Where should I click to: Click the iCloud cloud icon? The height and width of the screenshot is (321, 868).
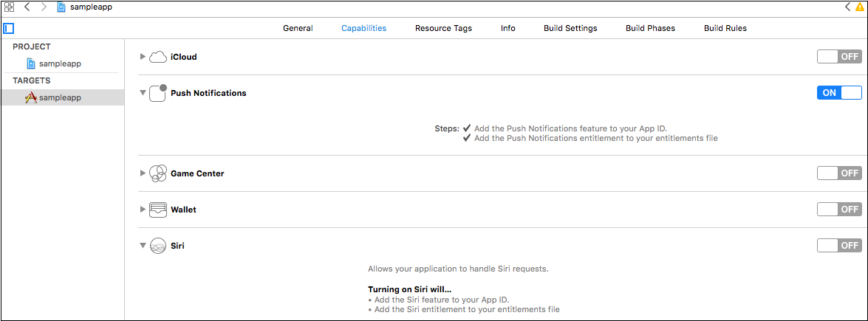pos(158,56)
